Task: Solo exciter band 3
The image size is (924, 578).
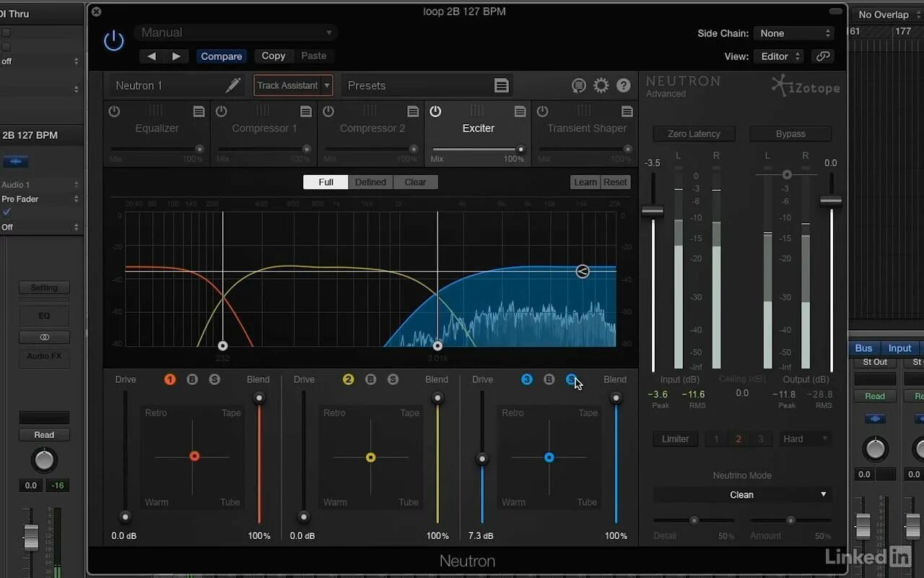Action: (x=572, y=379)
